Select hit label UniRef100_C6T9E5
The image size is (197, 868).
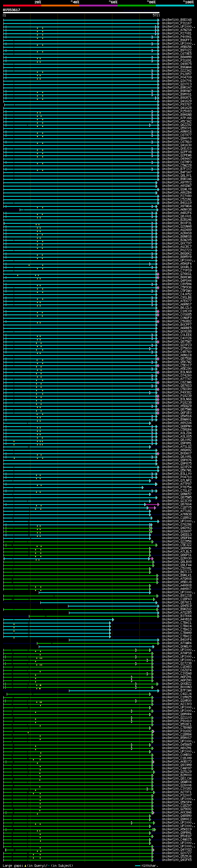pyautogui.click(x=177, y=54)
